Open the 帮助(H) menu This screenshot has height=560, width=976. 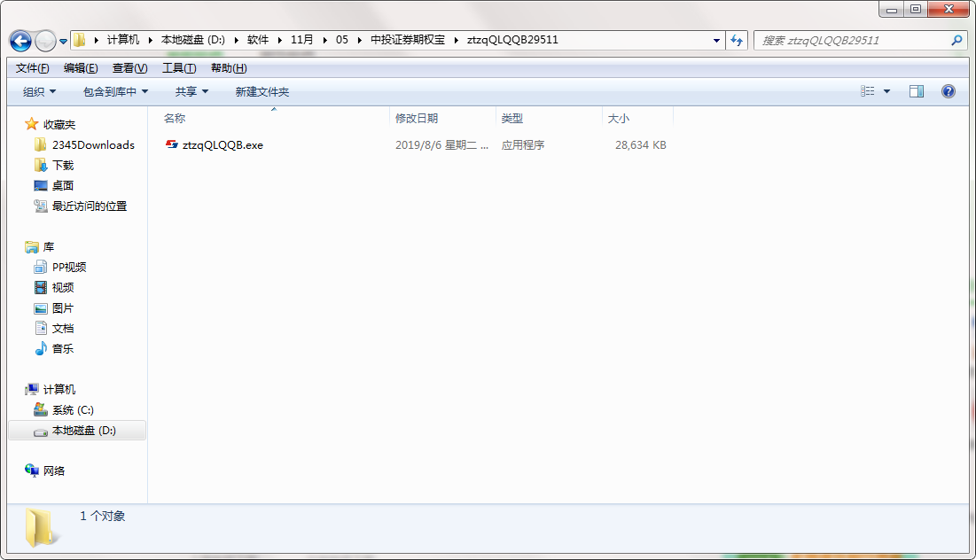point(229,68)
